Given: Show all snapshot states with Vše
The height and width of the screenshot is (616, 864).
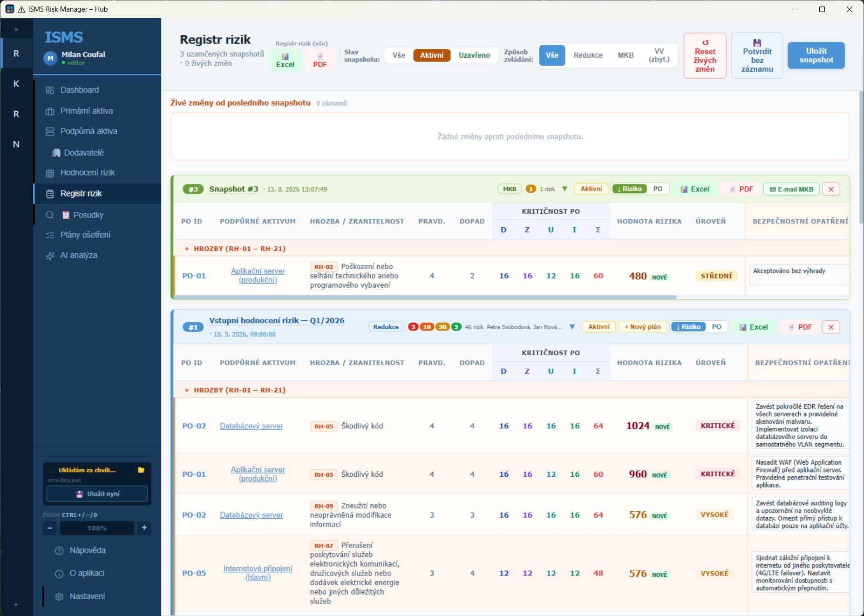Looking at the screenshot, I should pyautogui.click(x=399, y=55).
